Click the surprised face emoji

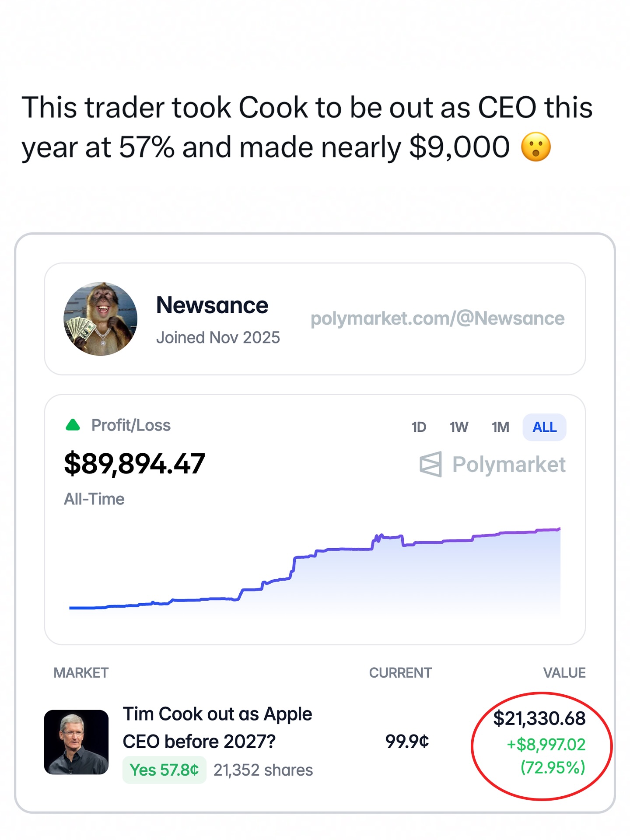536,147
